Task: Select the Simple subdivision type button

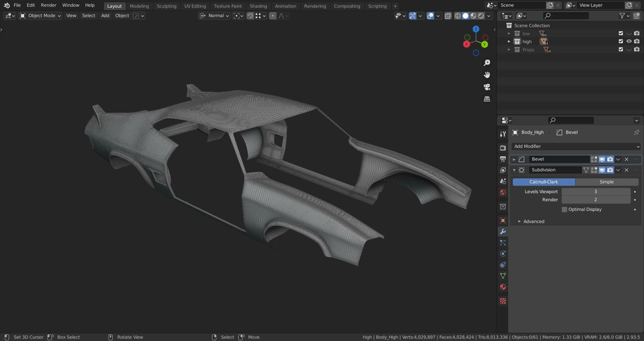Action: [606, 182]
